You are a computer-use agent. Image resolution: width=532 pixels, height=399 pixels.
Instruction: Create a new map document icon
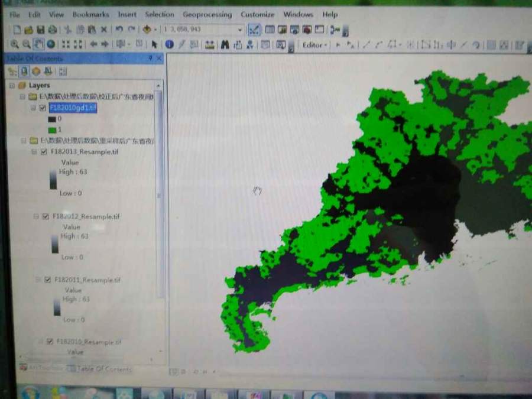click(x=17, y=30)
